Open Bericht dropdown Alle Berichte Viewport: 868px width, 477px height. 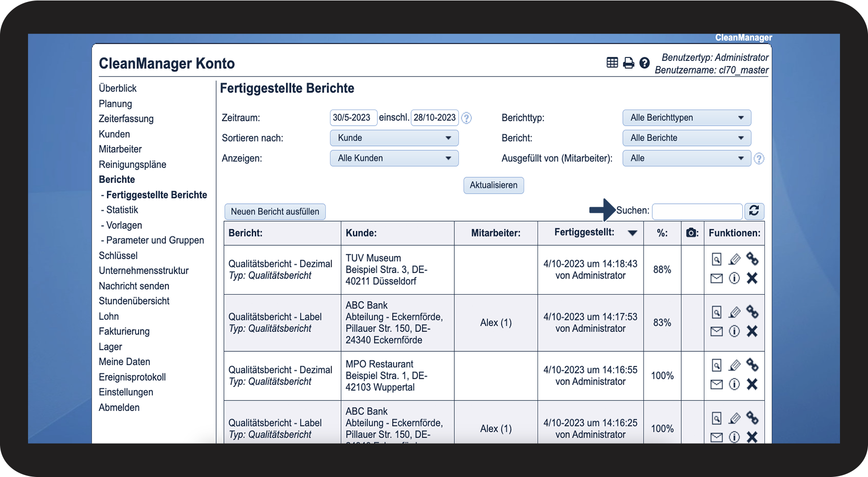pyautogui.click(x=687, y=138)
